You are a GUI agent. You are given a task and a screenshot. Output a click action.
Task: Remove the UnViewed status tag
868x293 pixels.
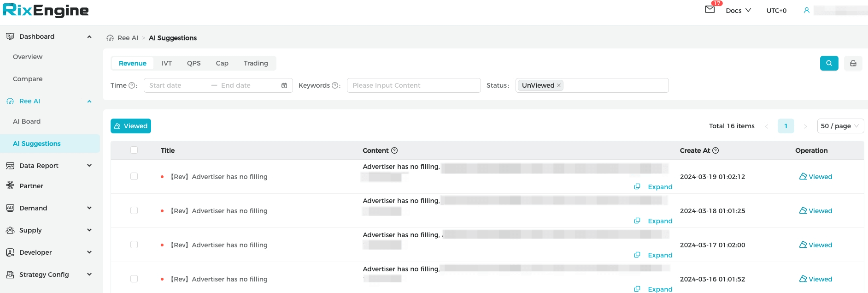click(559, 85)
